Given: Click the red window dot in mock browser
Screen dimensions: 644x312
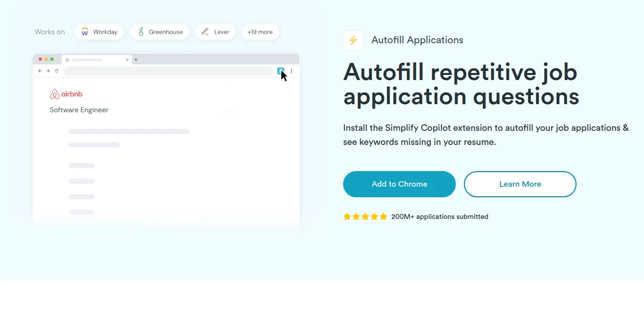Looking at the screenshot, I should [x=40, y=59].
